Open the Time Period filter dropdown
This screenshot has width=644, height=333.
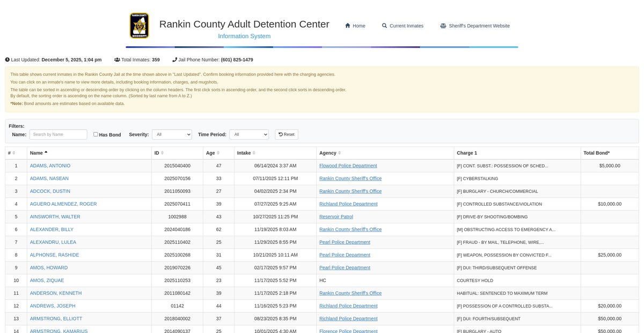pos(249,134)
